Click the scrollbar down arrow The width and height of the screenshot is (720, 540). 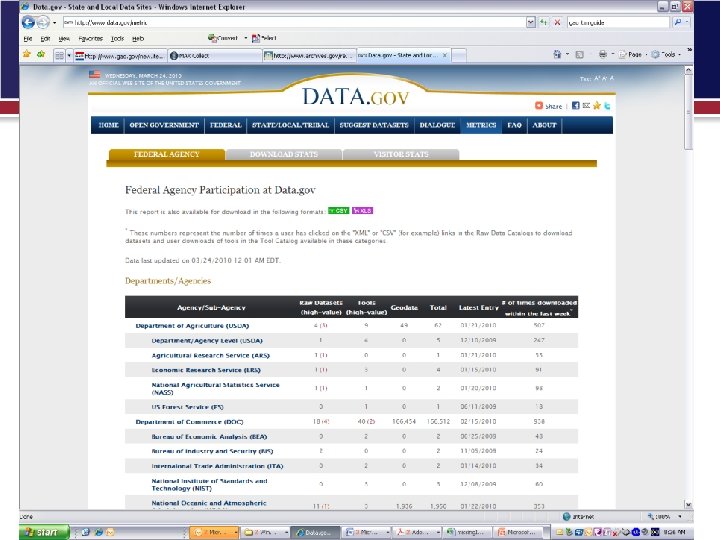pyautogui.click(x=688, y=504)
